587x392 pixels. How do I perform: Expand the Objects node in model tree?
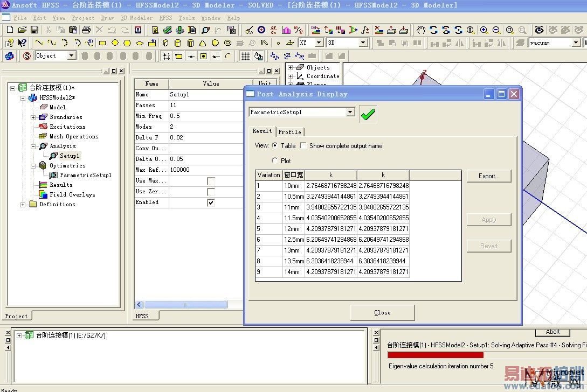[290, 68]
